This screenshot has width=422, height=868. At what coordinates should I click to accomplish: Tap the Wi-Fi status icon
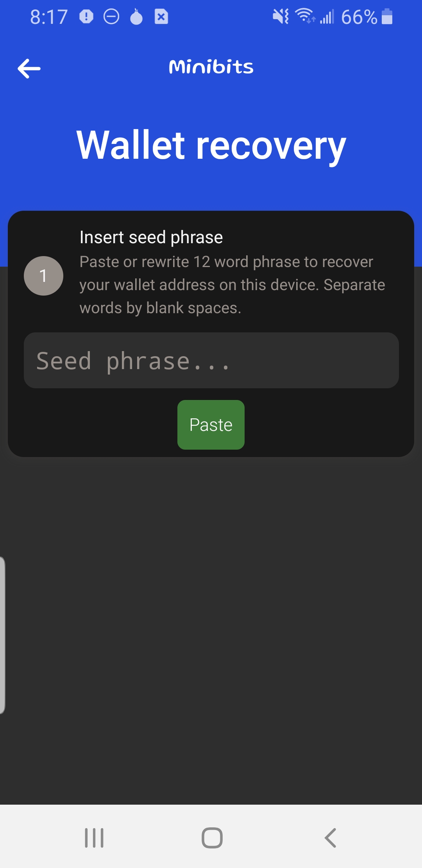tap(305, 16)
